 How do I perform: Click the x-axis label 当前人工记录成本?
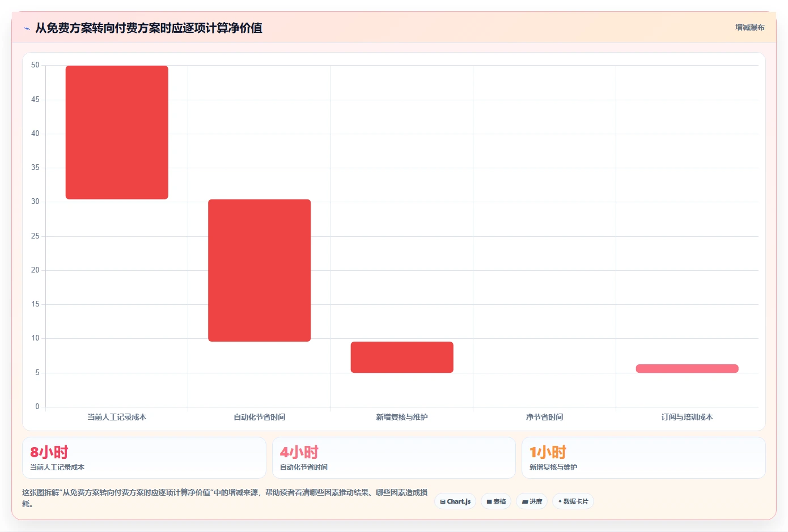117,417
